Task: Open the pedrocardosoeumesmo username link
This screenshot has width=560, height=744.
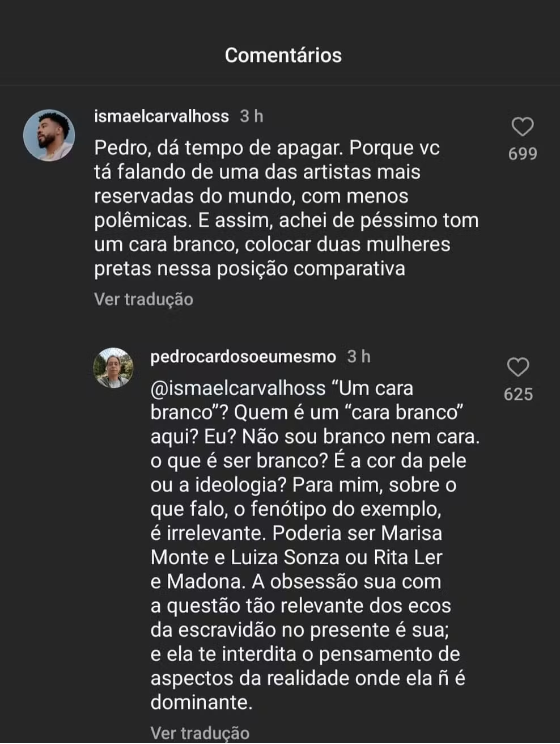Action: pos(243,357)
